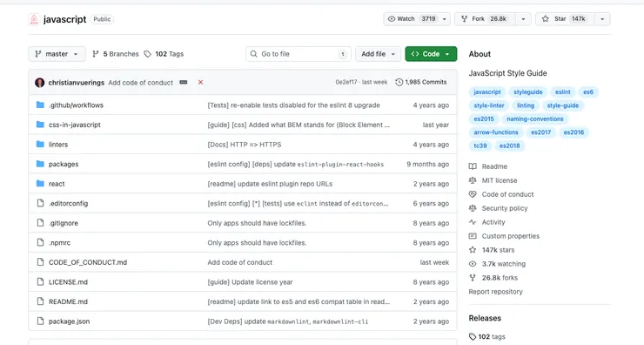Expand commit description ellipsis icon

(x=183, y=82)
